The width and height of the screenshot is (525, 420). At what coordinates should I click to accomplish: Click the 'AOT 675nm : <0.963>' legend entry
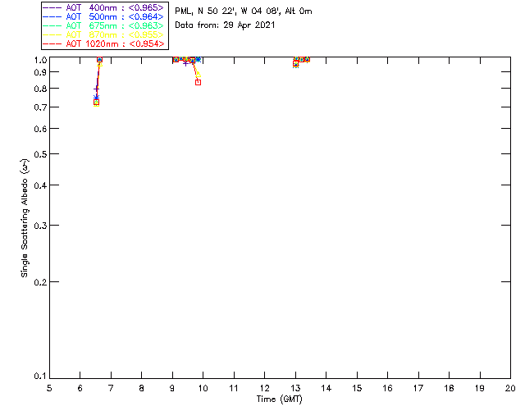pyautogui.click(x=104, y=25)
